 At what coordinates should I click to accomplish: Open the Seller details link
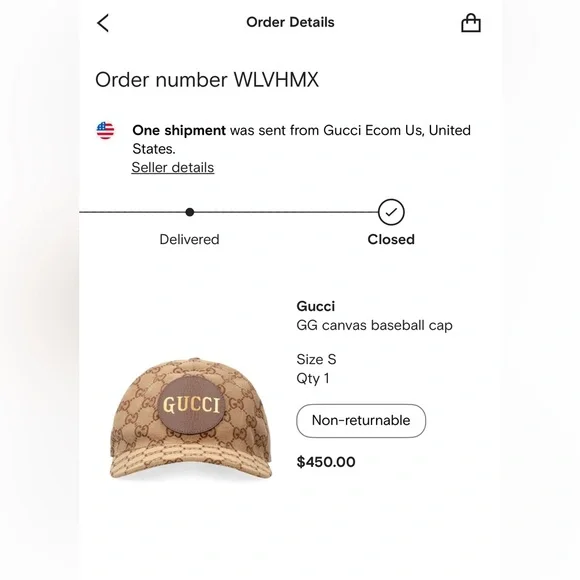click(173, 168)
